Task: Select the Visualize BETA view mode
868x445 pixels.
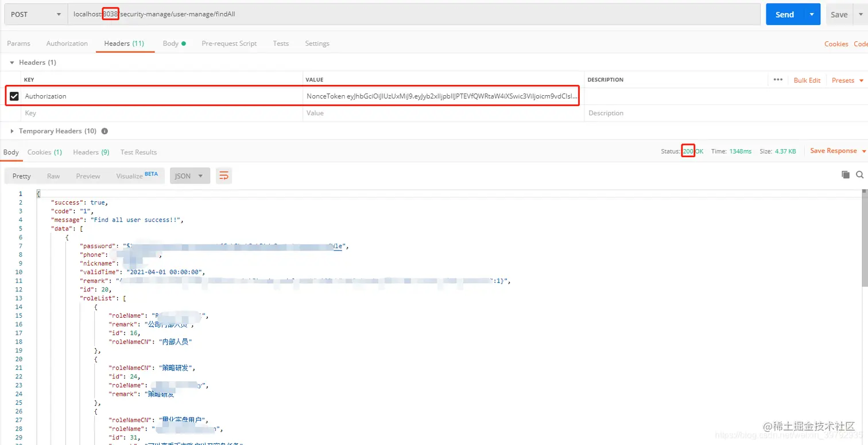Action: [x=137, y=176]
